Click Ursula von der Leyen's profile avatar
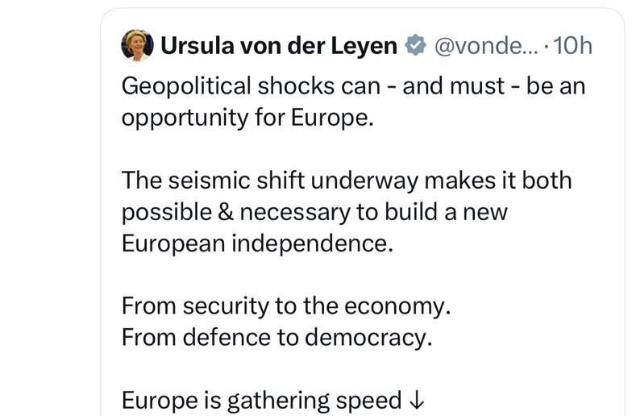The height and width of the screenshot is (416, 639). click(137, 46)
